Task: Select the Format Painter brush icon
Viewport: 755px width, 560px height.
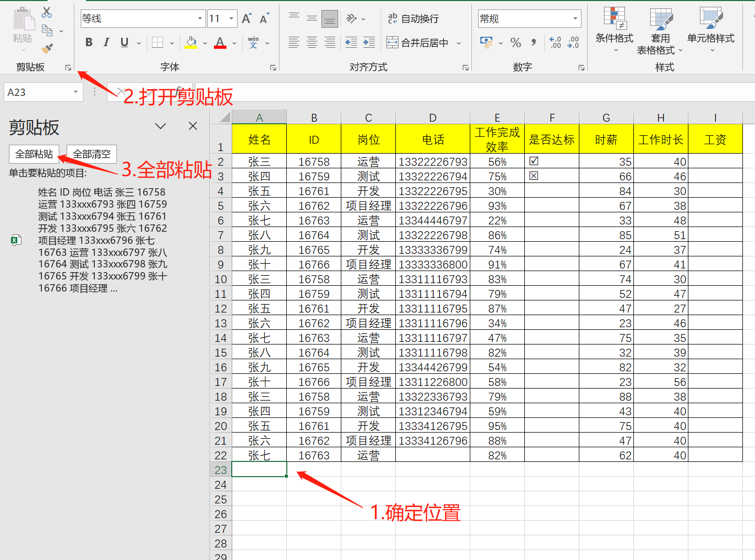Action: pos(47,49)
